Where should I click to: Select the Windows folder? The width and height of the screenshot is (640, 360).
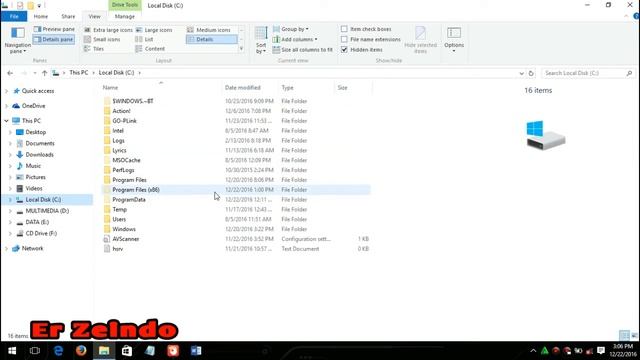click(124, 229)
